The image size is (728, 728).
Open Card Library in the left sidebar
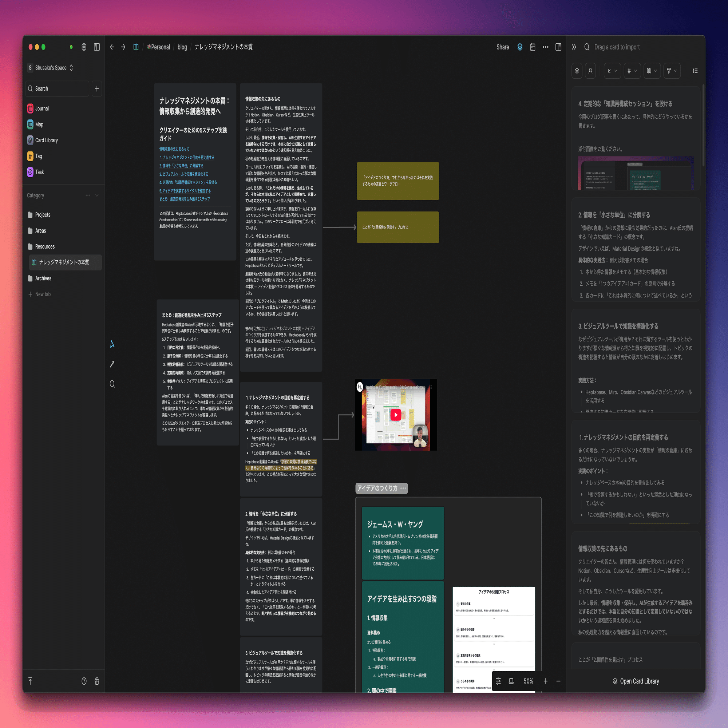click(x=46, y=140)
